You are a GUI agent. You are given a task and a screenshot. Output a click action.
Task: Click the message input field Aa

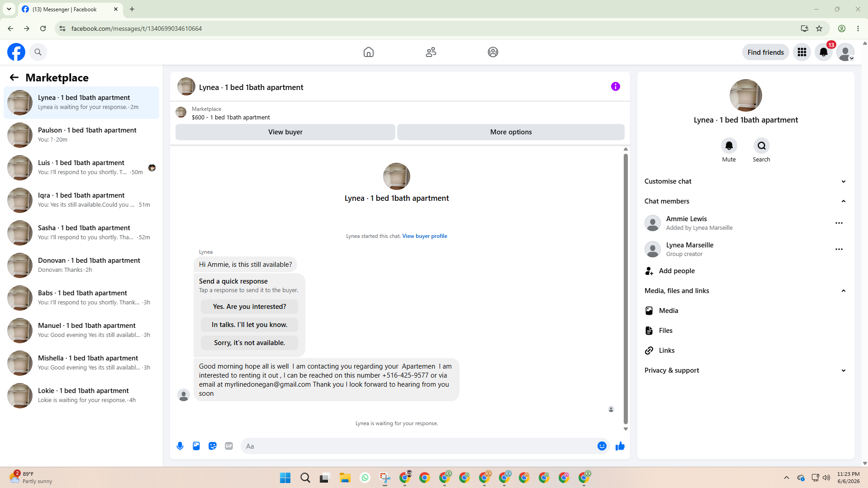click(x=418, y=446)
